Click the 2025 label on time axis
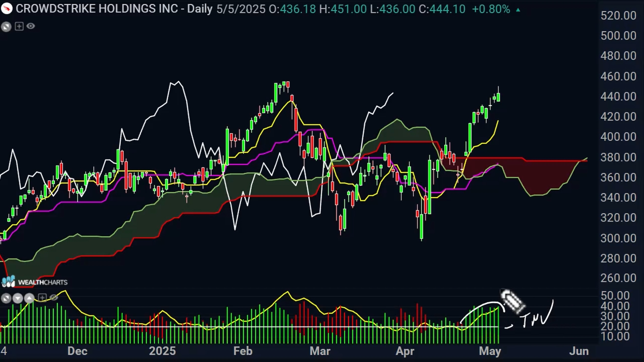 (x=162, y=351)
